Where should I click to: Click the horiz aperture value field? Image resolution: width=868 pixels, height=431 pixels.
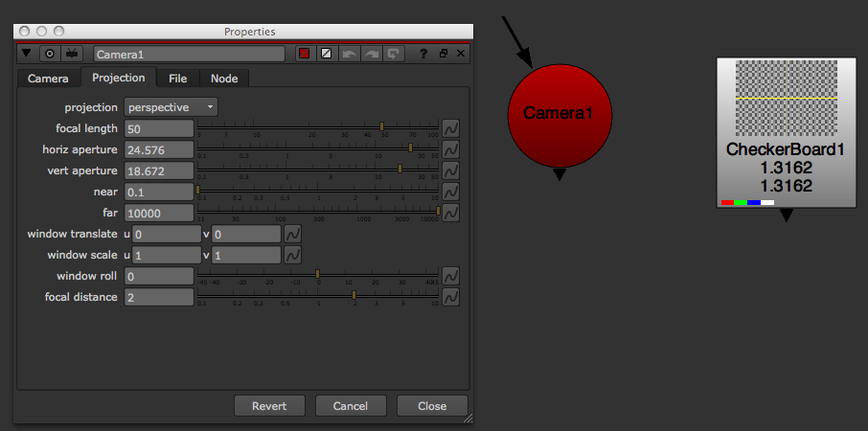tap(159, 149)
